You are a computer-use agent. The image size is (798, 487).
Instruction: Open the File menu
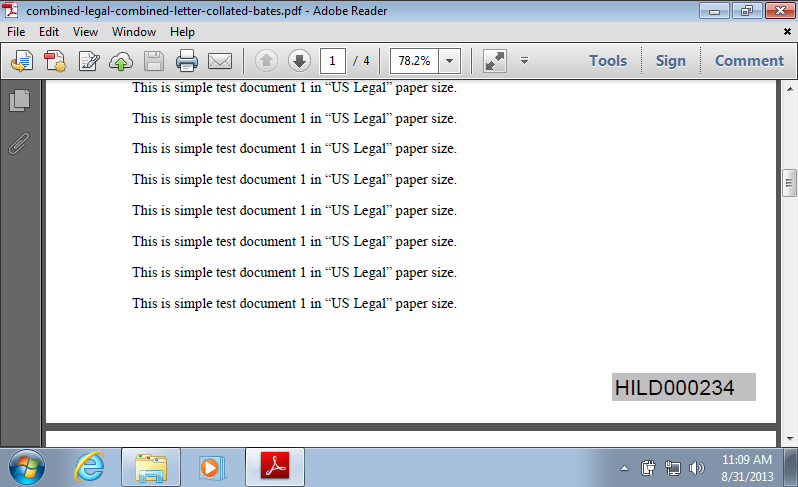coord(16,32)
